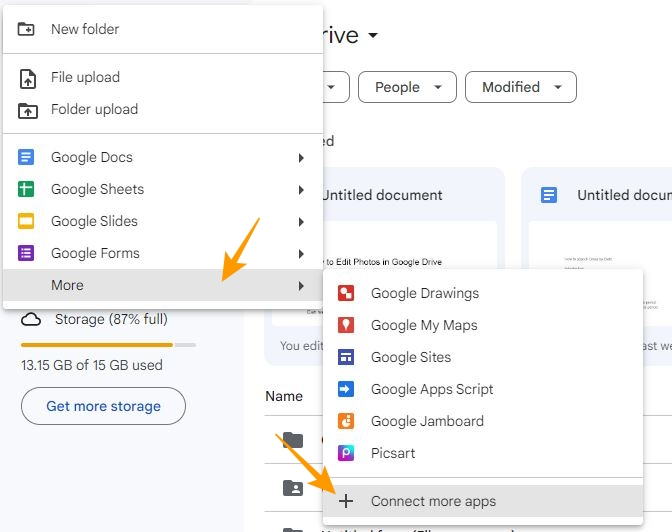Click the blue Google Docs icon
672x532 pixels.
pyautogui.click(x=26, y=157)
